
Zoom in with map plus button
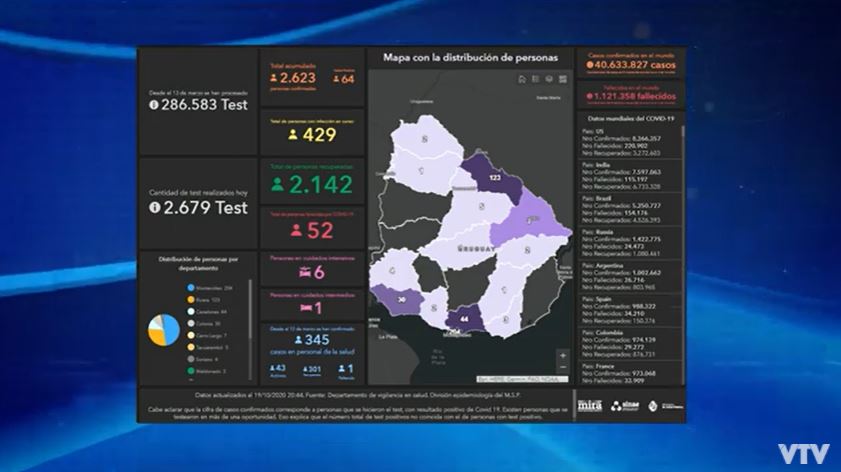[563, 355]
